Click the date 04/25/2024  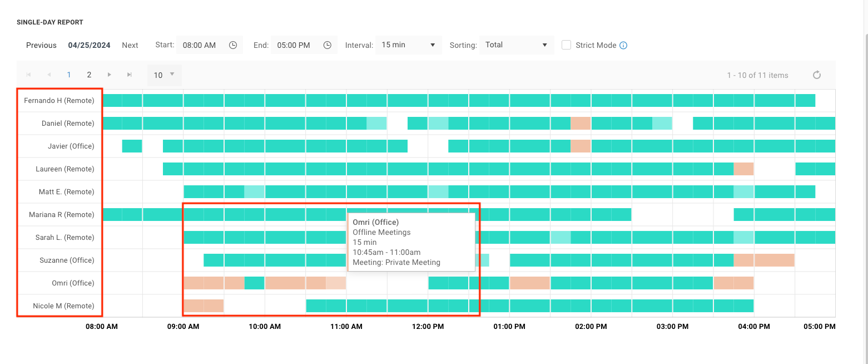click(x=89, y=45)
